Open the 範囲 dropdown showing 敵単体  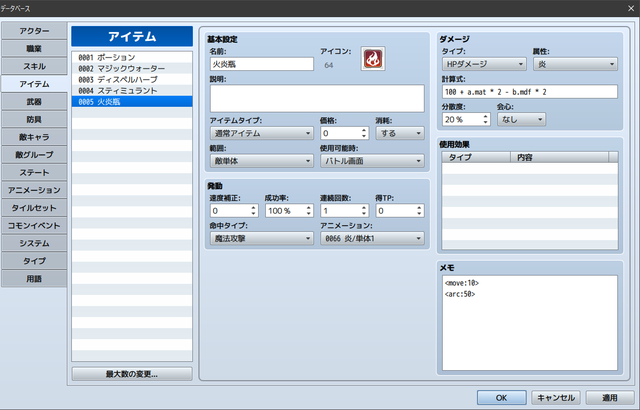[x=262, y=161]
